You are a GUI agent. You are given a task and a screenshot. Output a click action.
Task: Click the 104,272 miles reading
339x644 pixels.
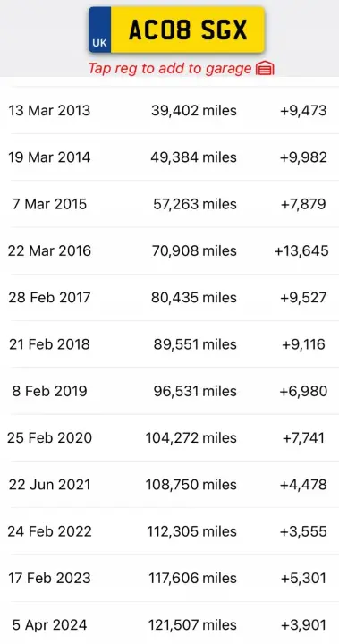point(191,437)
